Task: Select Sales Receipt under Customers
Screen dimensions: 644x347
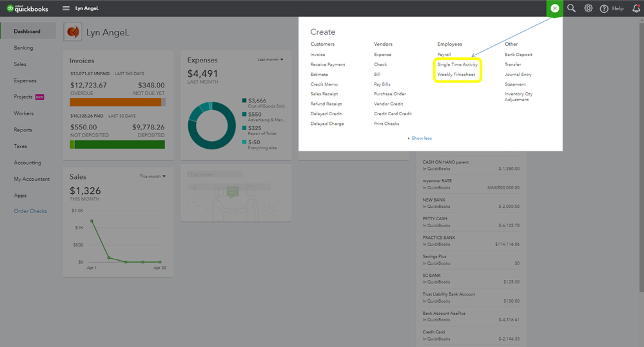Action: coord(324,94)
